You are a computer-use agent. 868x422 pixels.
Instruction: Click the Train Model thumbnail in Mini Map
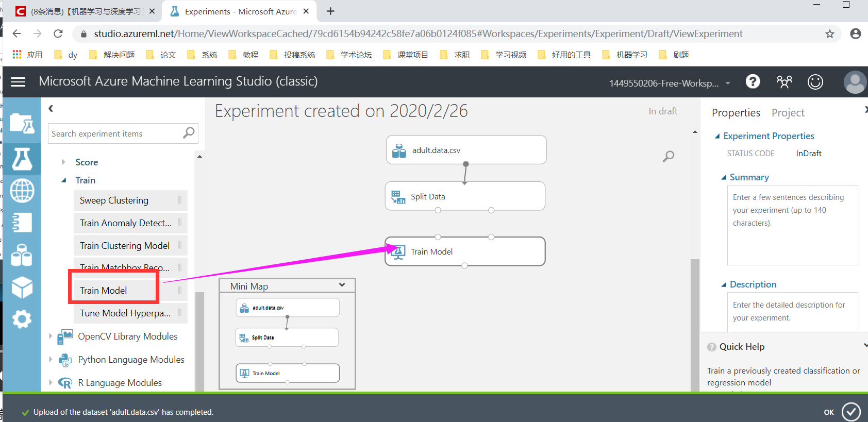coord(288,373)
